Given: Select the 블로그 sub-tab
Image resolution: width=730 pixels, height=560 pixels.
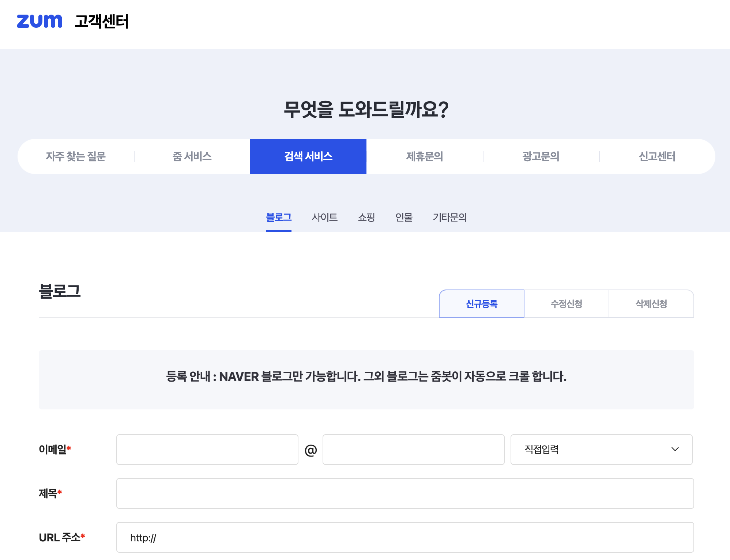Looking at the screenshot, I should click(x=279, y=217).
